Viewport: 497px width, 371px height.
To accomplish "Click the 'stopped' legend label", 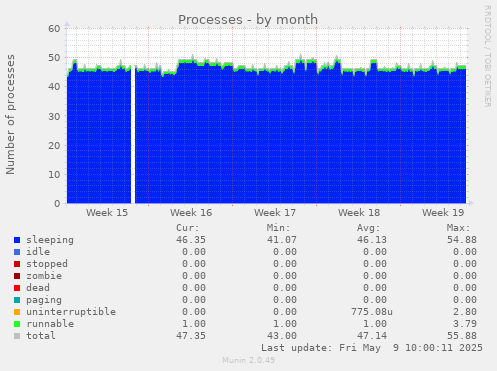I will point(47,264).
